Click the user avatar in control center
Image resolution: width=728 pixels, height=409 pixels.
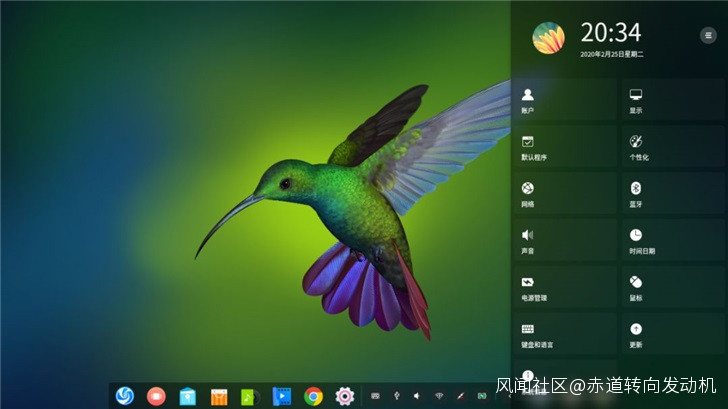(548, 38)
